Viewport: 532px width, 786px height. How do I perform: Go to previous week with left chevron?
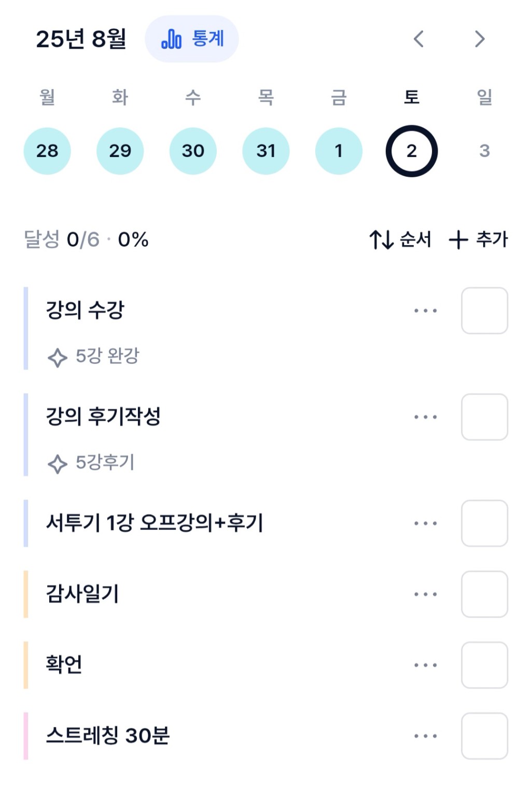point(419,39)
